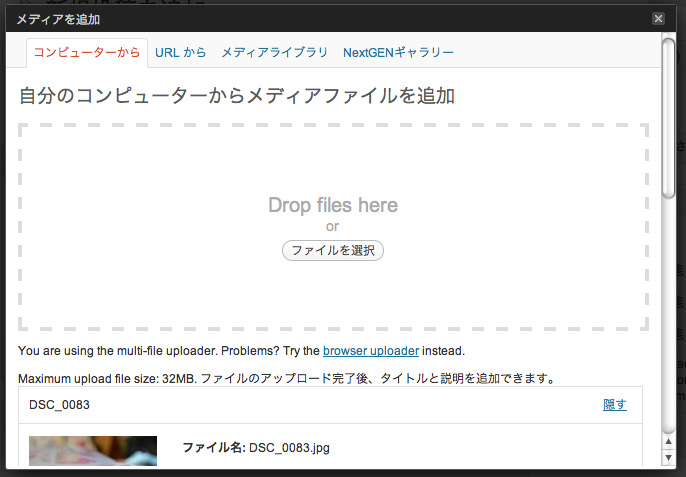
Task: Click the 隠す link for DSC_0083
Action: (615, 405)
